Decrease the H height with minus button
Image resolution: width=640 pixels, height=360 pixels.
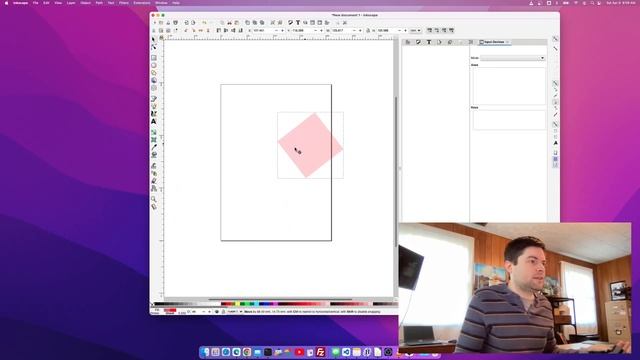click(x=399, y=31)
